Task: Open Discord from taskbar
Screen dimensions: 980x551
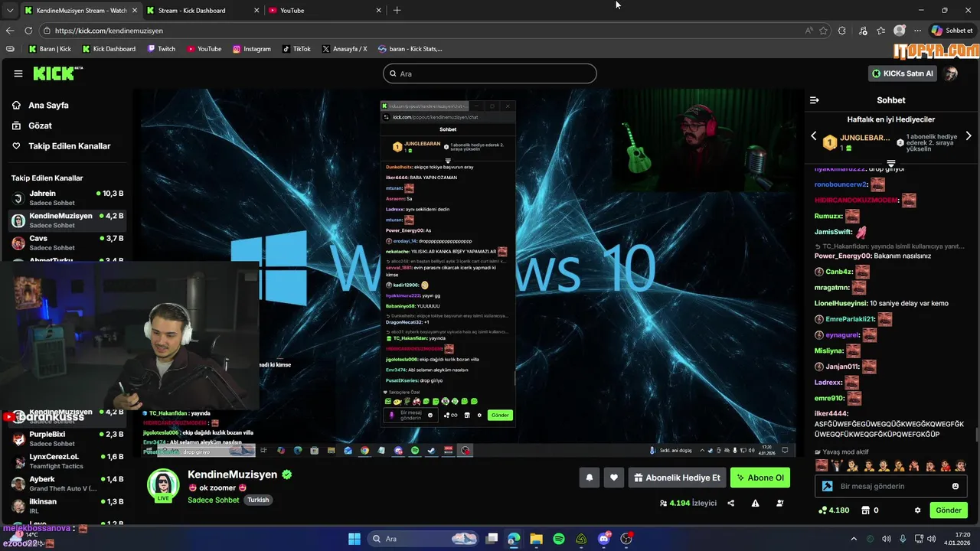Action: 604,539
